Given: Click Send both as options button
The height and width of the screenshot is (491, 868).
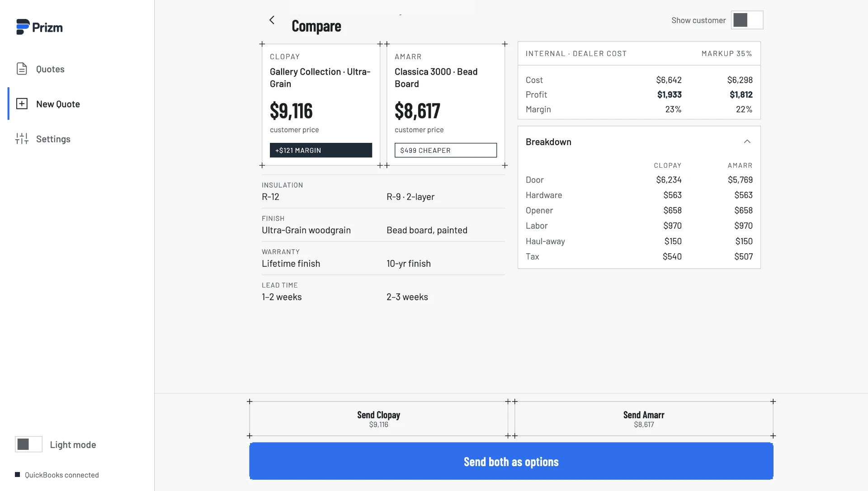Looking at the screenshot, I should tap(511, 462).
